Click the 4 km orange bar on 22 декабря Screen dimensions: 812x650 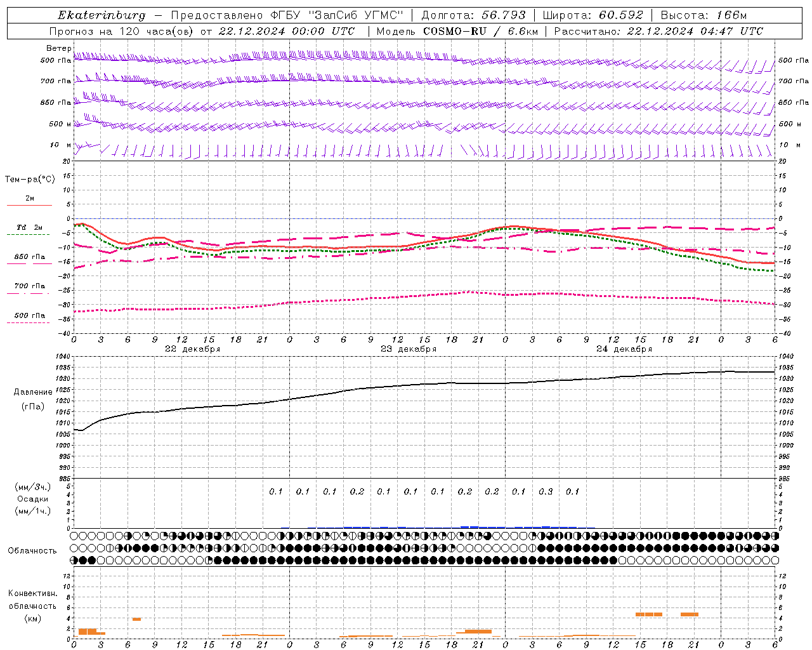point(136,619)
